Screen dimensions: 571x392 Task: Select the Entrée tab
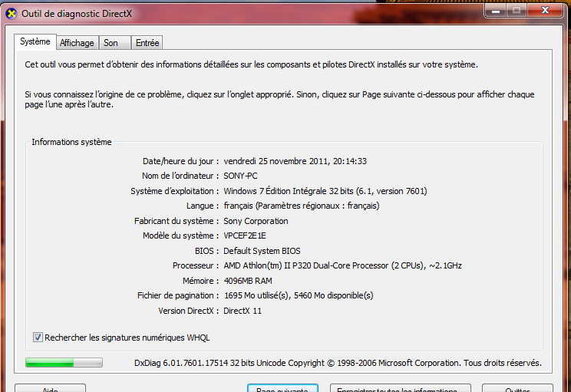coord(147,43)
